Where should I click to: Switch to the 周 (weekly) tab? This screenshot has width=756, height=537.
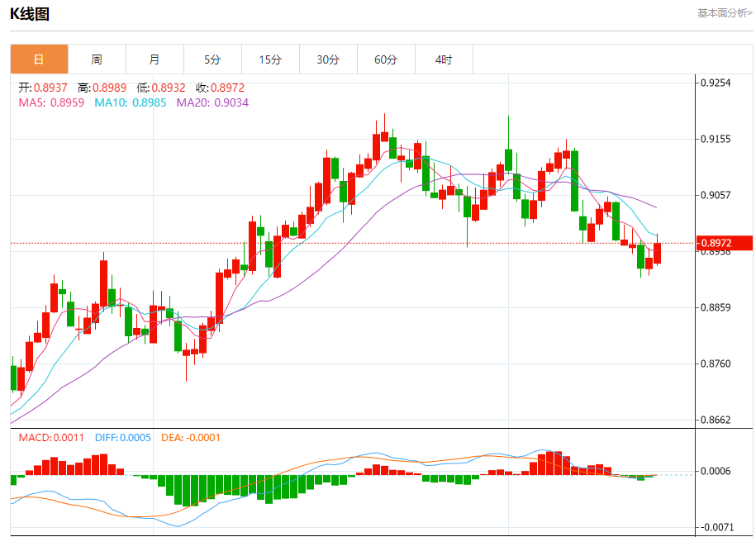point(97,59)
